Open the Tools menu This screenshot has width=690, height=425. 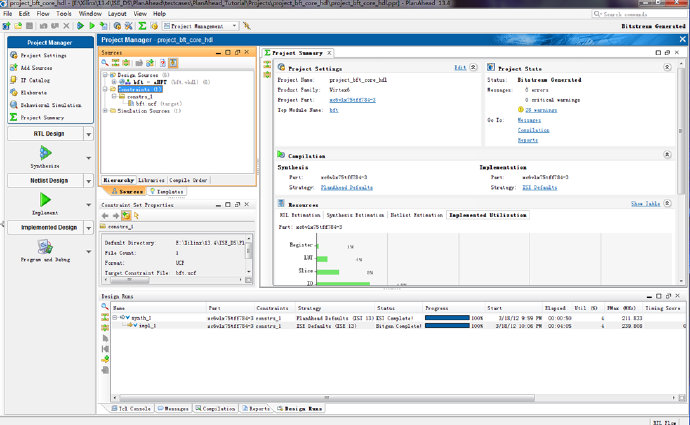(64, 14)
